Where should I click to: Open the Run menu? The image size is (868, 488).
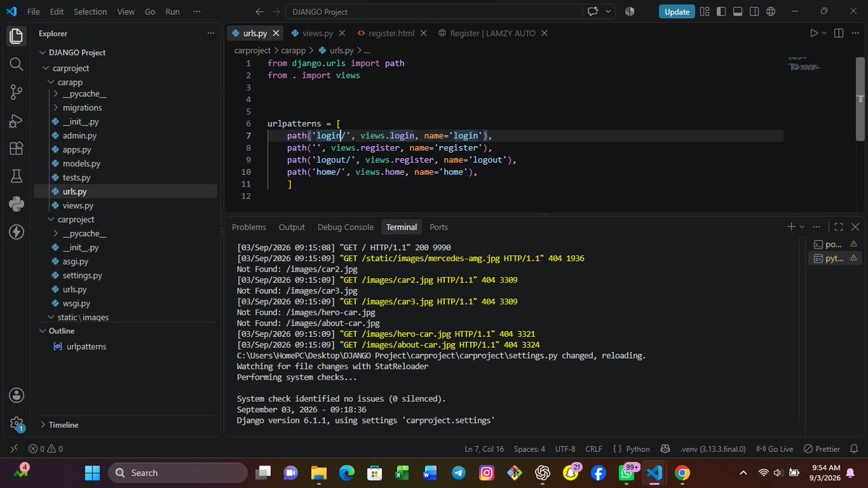173,12
